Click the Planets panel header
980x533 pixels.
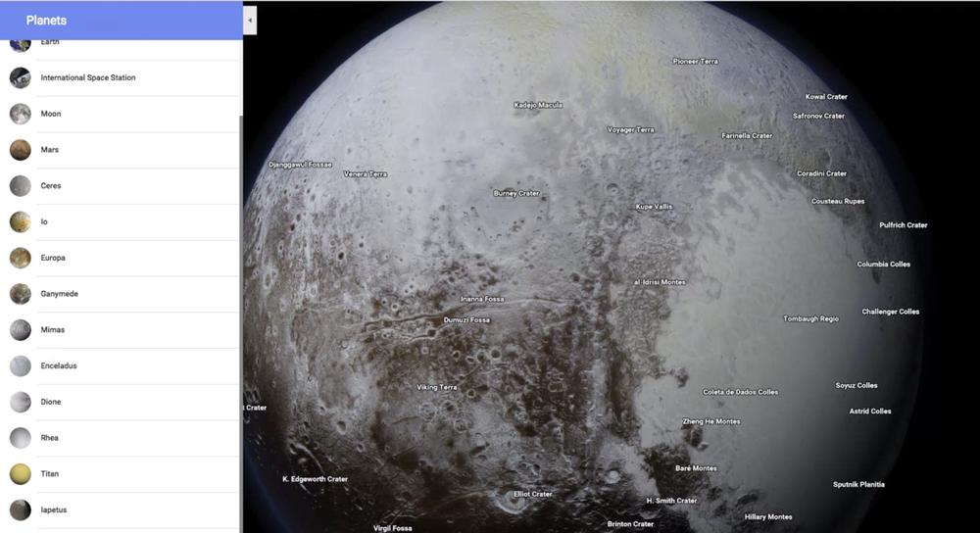(x=121, y=20)
